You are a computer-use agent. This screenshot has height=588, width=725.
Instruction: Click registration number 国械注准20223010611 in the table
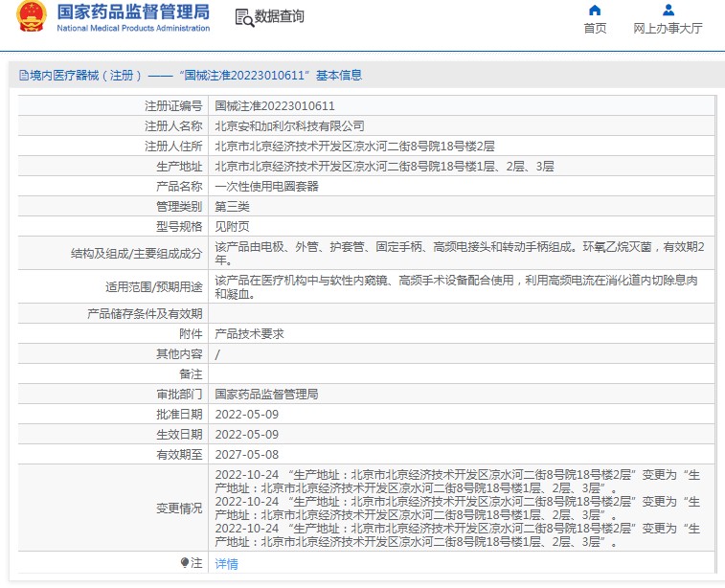click(x=275, y=106)
